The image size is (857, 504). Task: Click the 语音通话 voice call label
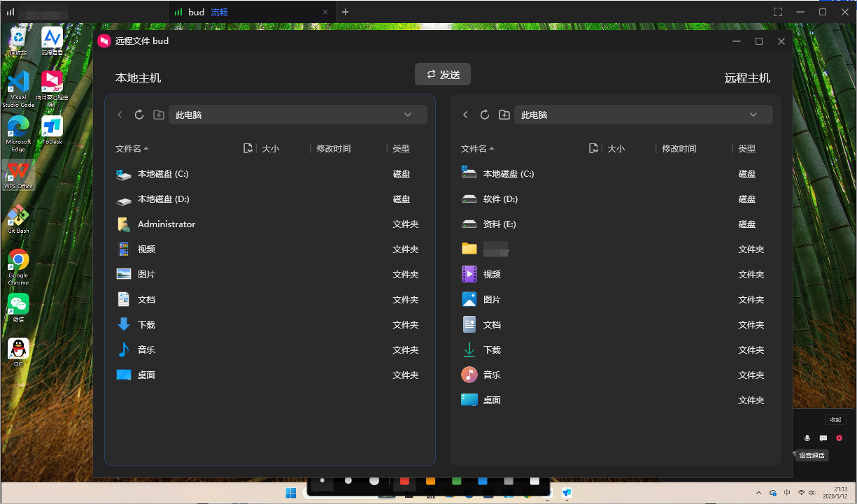tap(812, 455)
